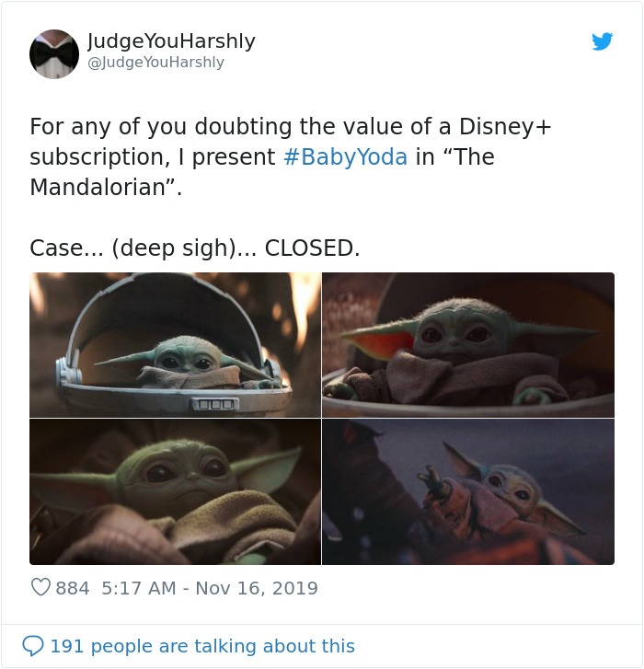The width and height of the screenshot is (644, 669).
Task: Open the 5:17 AM timestamp link
Action: pos(139,588)
